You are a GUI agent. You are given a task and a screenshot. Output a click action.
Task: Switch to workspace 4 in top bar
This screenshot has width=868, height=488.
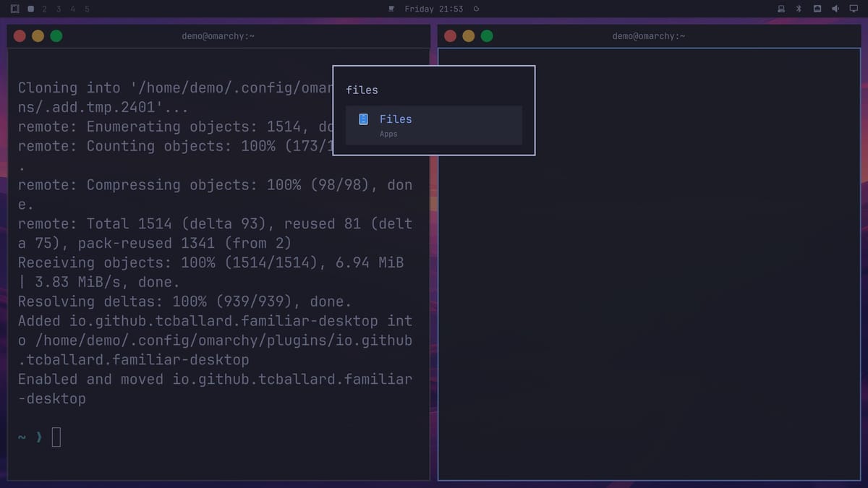(x=73, y=9)
